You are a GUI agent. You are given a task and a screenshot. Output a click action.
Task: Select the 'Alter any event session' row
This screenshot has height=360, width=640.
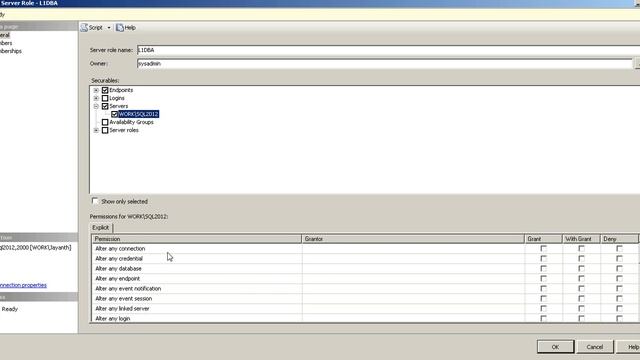pyautogui.click(x=365, y=298)
